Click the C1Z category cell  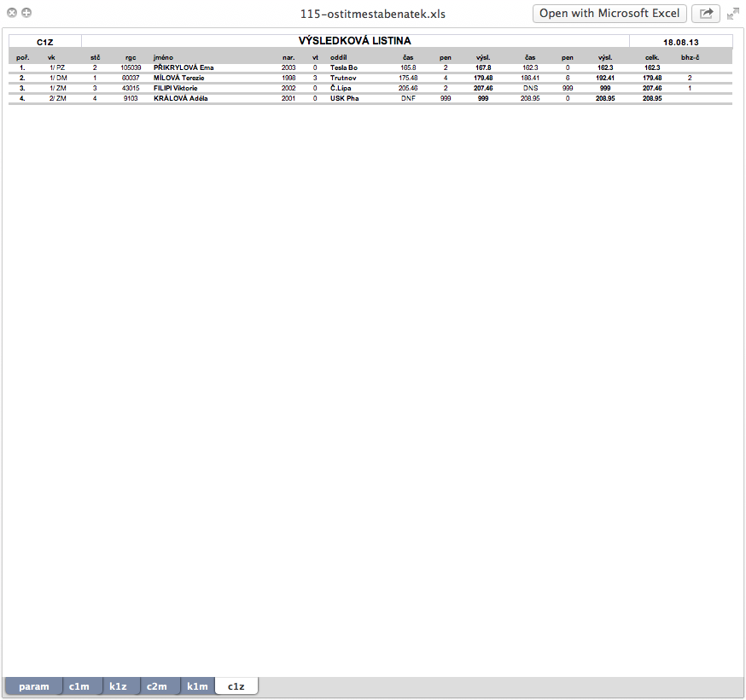click(45, 43)
